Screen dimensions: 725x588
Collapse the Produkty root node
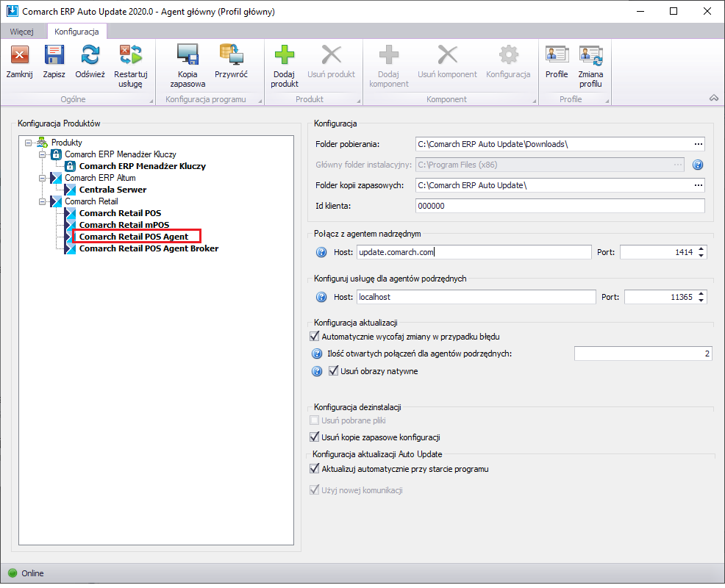pos(28,143)
